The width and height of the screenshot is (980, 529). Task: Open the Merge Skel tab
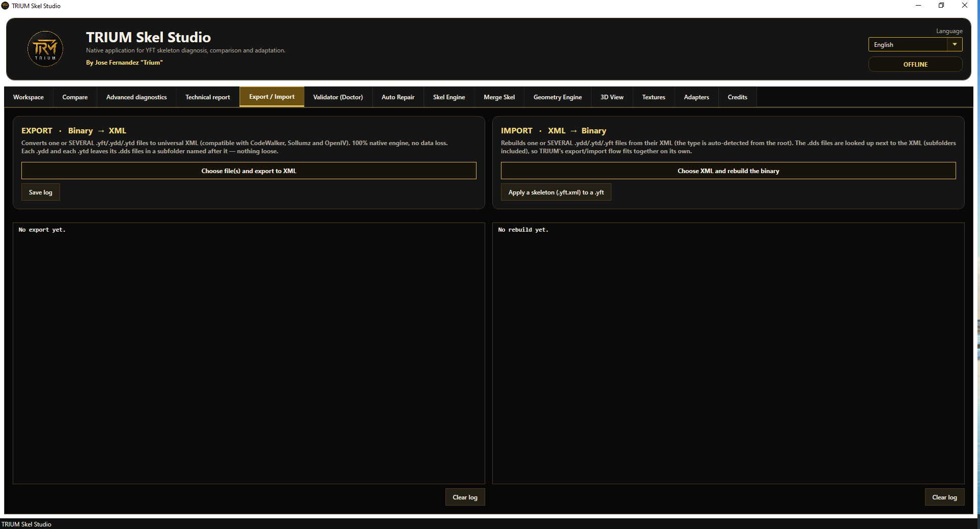click(499, 97)
